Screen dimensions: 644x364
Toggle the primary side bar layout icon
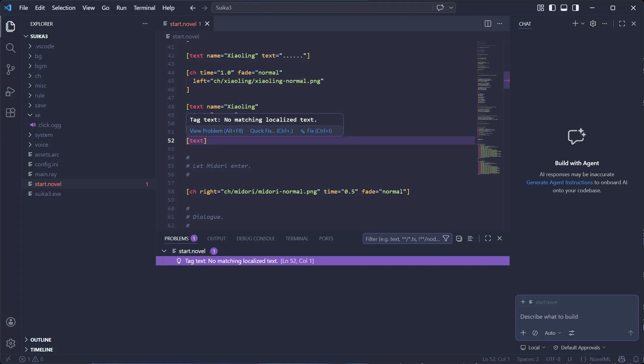[x=552, y=8]
